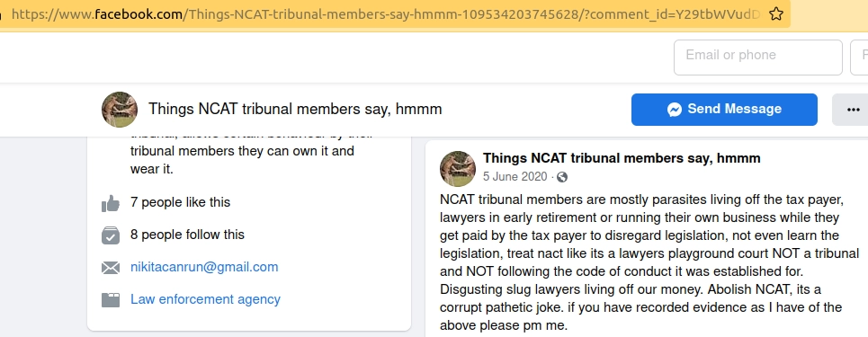
Task: Bookmark this page with the star icon
Action: click(x=776, y=13)
